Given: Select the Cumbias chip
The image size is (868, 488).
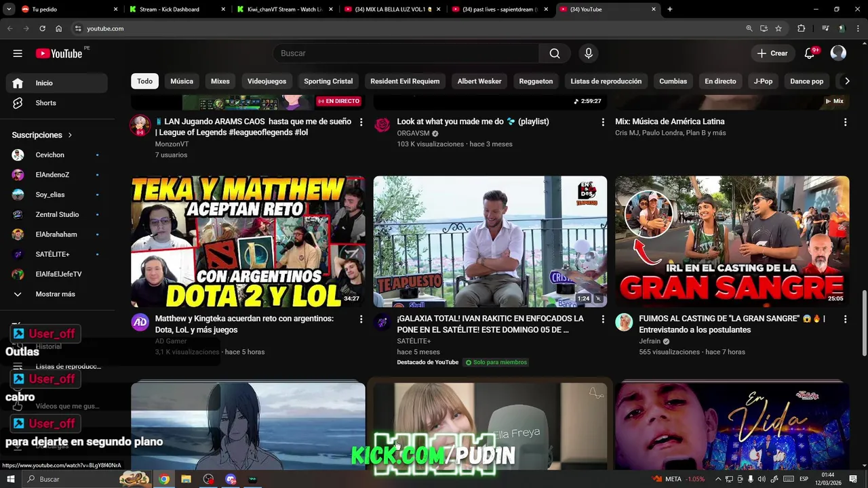Looking at the screenshot, I should (x=673, y=81).
